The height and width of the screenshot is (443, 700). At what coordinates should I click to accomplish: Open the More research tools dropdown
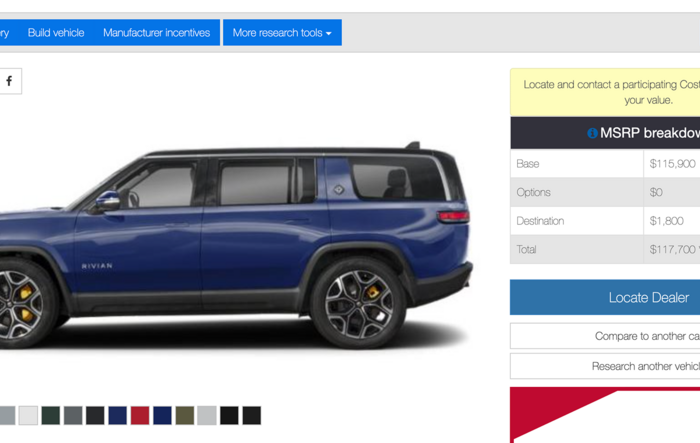282,33
